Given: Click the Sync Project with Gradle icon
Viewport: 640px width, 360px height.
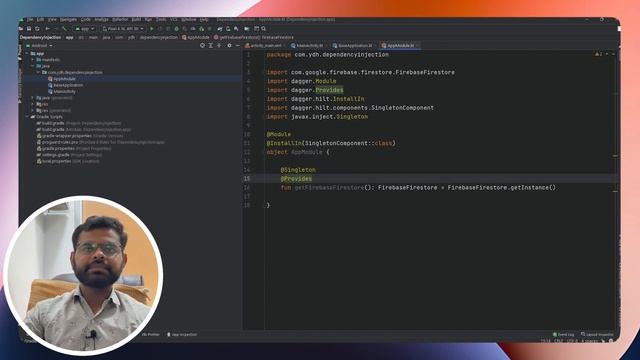Looking at the screenshot, I should [x=220, y=29].
